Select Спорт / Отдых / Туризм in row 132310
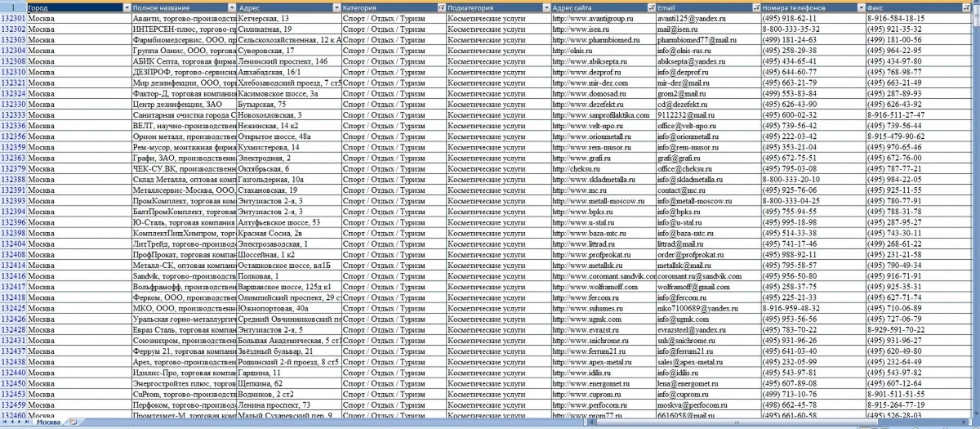980x429 pixels. [x=394, y=72]
